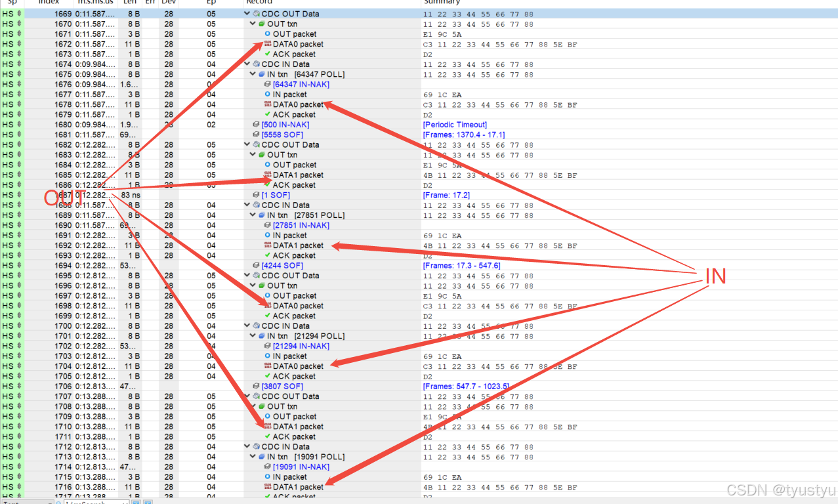Click summary 69 1C EA in row 1677

tap(442, 94)
